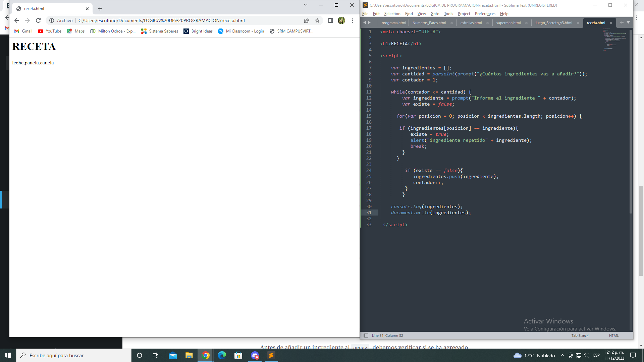Open Sublime Text File menu

coord(365,14)
